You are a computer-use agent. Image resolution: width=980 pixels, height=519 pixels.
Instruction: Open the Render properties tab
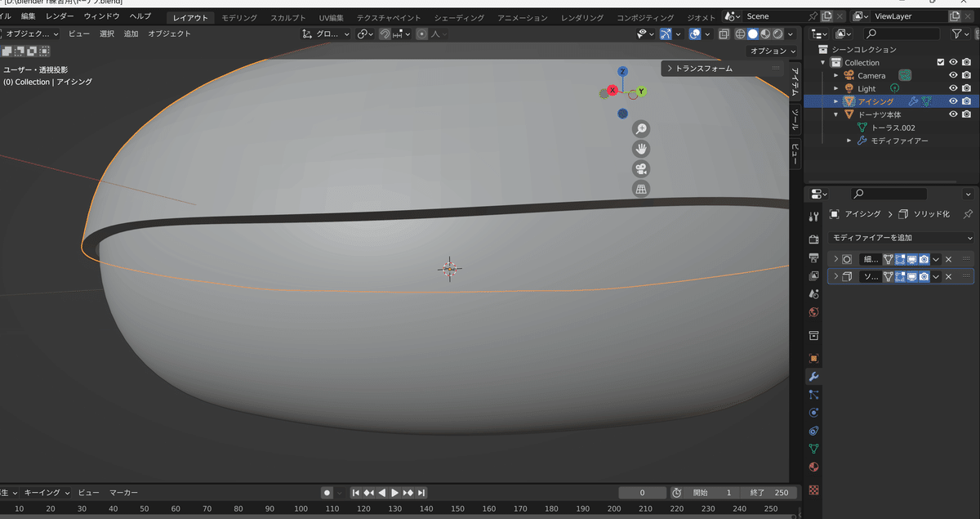point(813,239)
